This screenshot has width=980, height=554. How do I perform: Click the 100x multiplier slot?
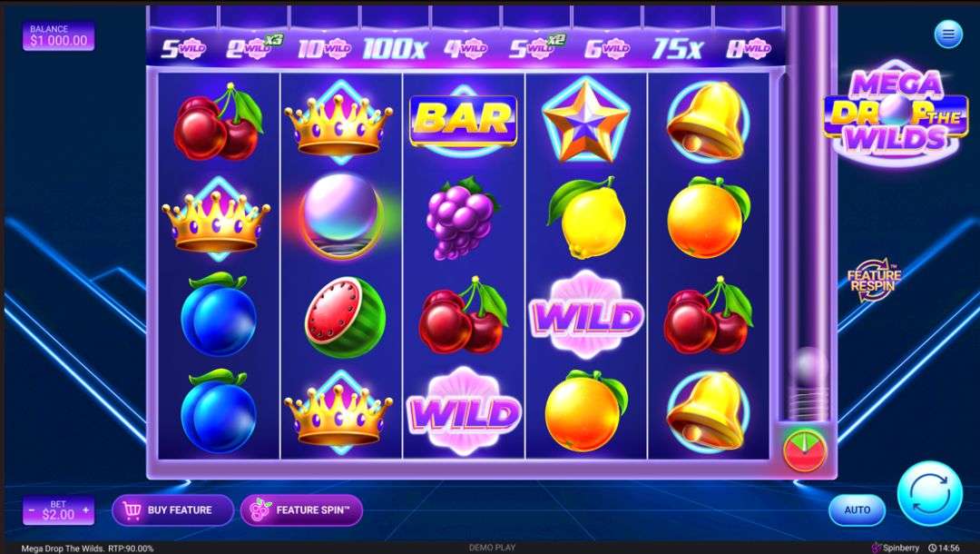click(x=395, y=48)
